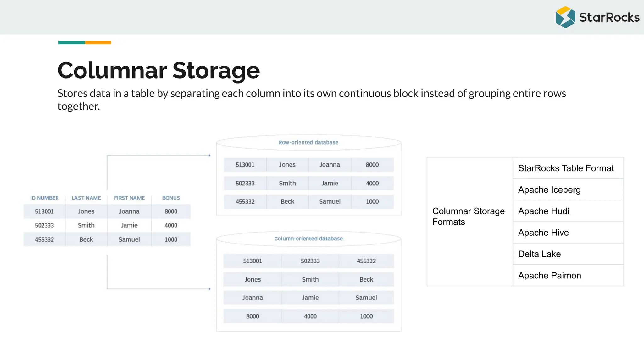Click the Columnar Storage slide title
The width and height of the screenshot is (644, 362).
158,70
